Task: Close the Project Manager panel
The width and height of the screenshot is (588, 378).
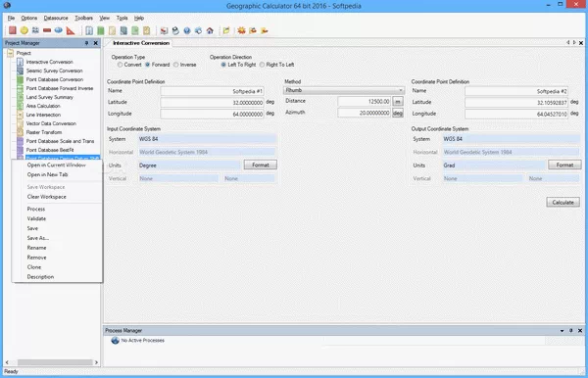Action: pyautogui.click(x=96, y=43)
